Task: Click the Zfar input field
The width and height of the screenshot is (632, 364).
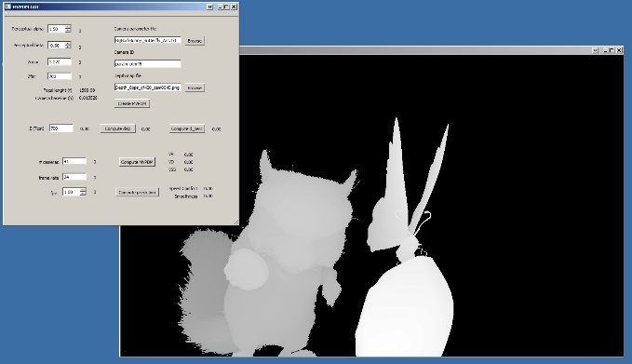Action: pyautogui.click(x=60, y=76)
